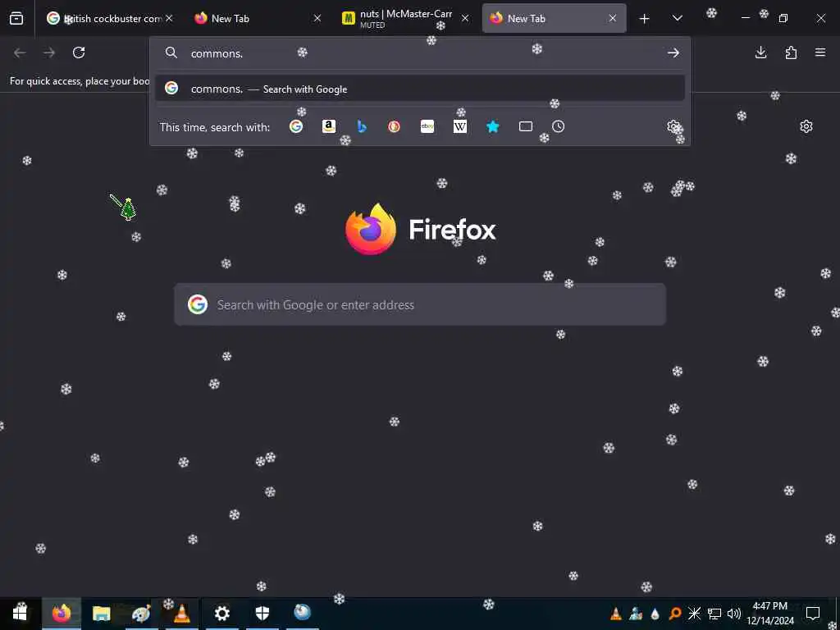Close the British cockbuster tab
The width and height of the screenshot is (840, 630).
coord(169,18)
